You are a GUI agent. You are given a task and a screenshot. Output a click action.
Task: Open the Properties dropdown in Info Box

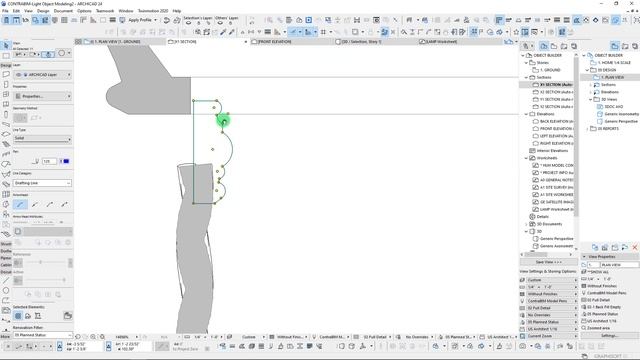coord(42,96)
